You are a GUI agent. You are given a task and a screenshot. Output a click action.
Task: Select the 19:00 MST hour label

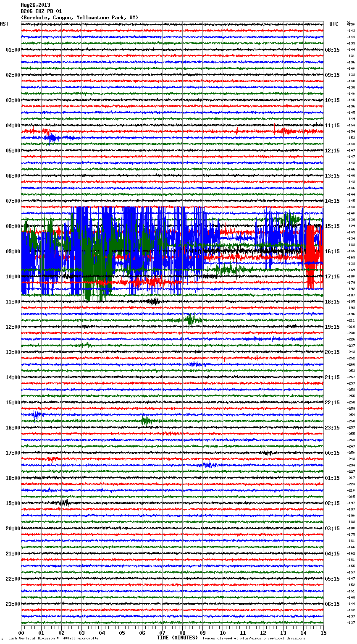coord(13,503)
